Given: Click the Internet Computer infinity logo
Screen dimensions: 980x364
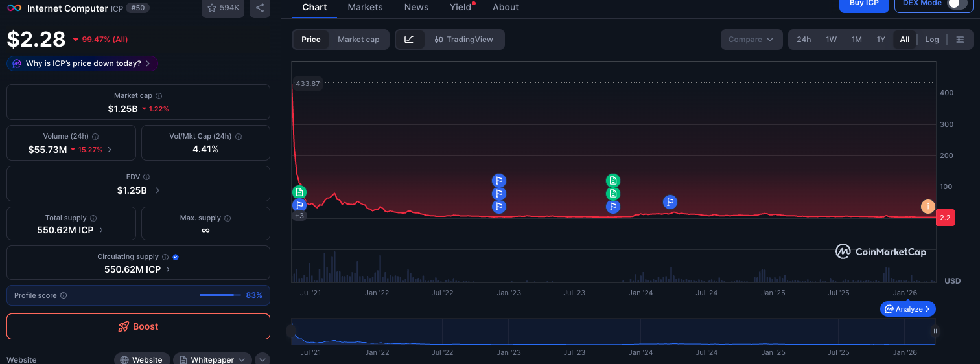Looking at the screenshot, I should click(x=14, y=8).
